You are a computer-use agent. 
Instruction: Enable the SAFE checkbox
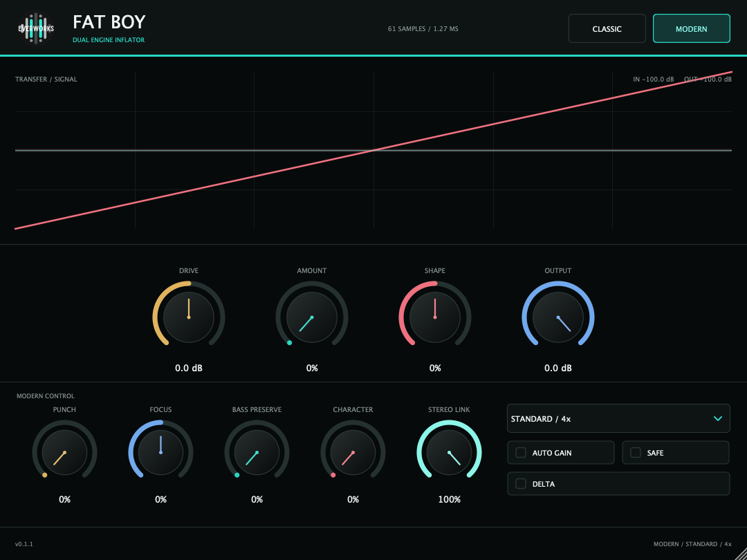(636, 452)
